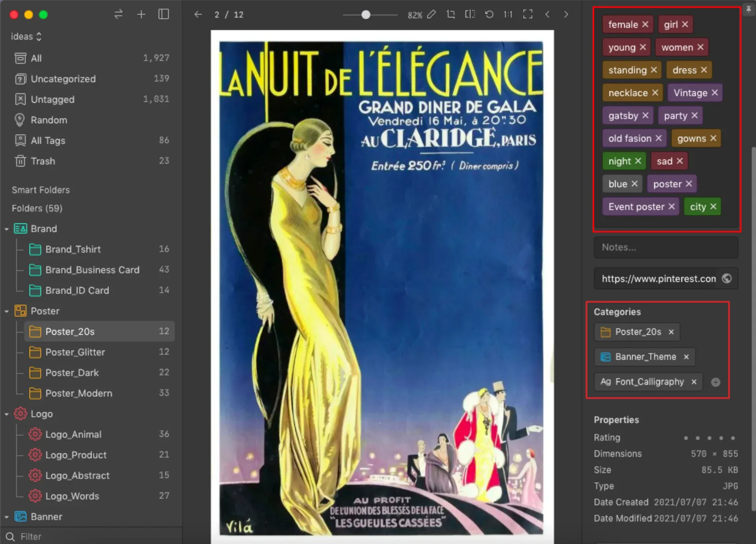Toggle the sidebar panel layout icon
Image resolution: width=756 pixels, height=544 pixels.
(x=164, y=14)
